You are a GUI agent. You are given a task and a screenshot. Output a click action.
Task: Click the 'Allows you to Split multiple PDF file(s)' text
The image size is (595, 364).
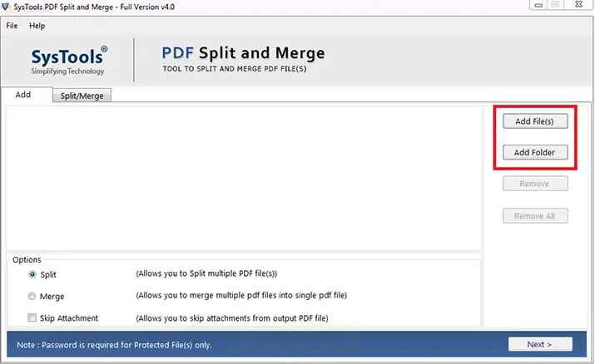(206, 273)
